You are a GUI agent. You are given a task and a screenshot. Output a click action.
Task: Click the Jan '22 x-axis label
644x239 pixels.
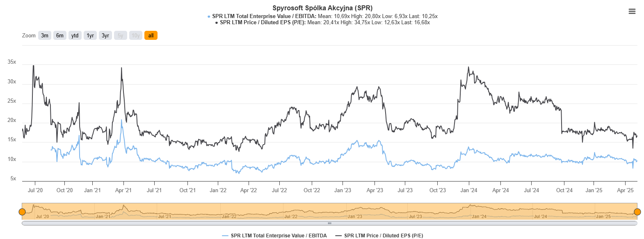(x=218, y=190)
